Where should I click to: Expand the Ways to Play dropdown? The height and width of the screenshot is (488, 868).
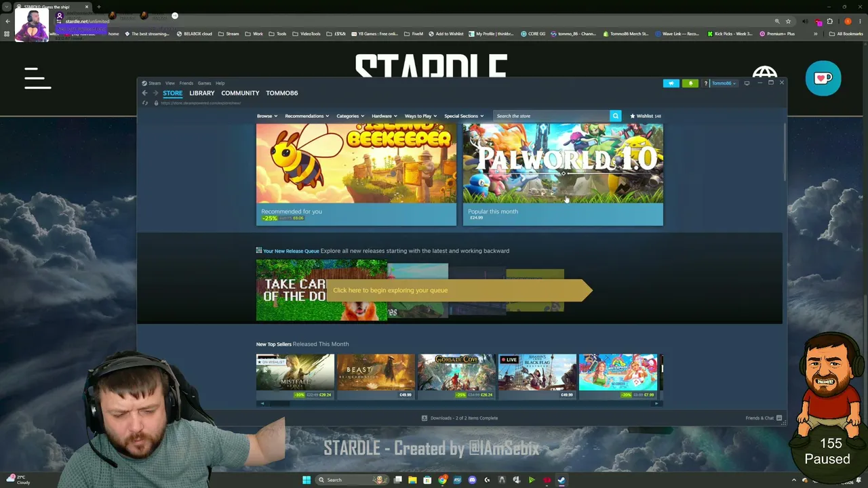coord(420,116)
